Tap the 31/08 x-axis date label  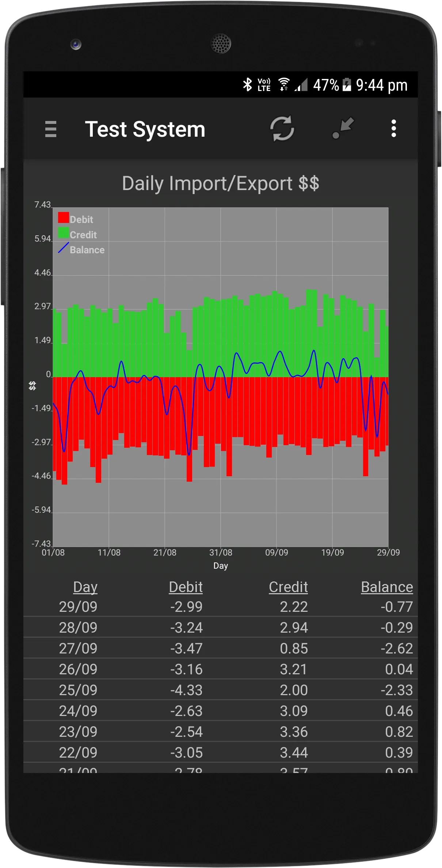[221, 552]
